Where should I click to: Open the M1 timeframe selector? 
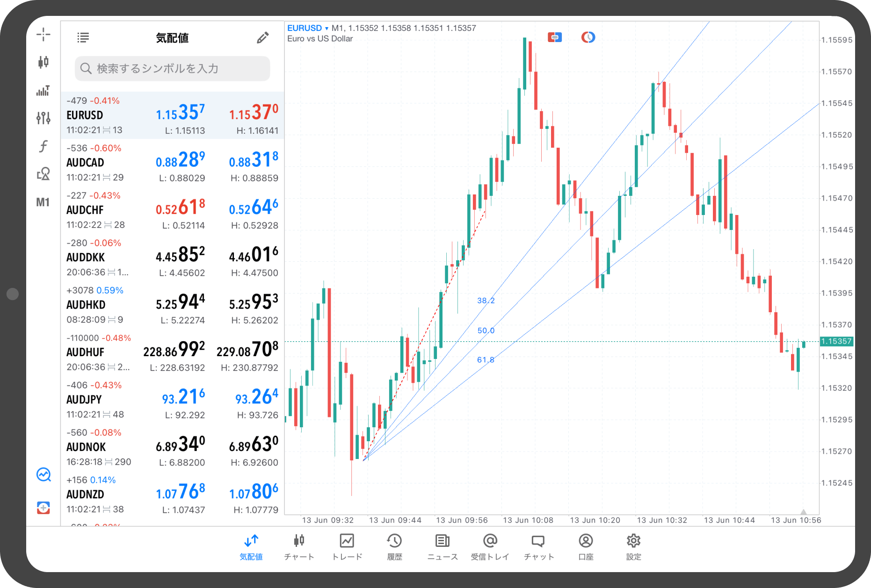tap(43, 202)
